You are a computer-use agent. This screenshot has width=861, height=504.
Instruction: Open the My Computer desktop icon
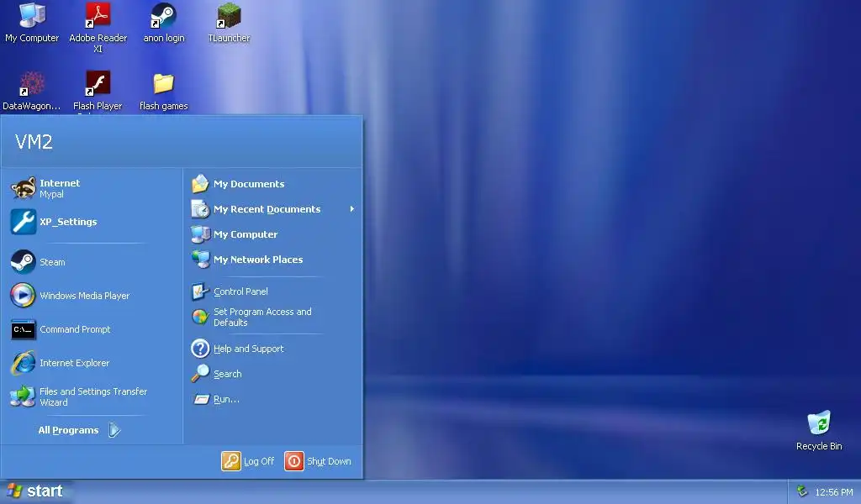[32, 23]
